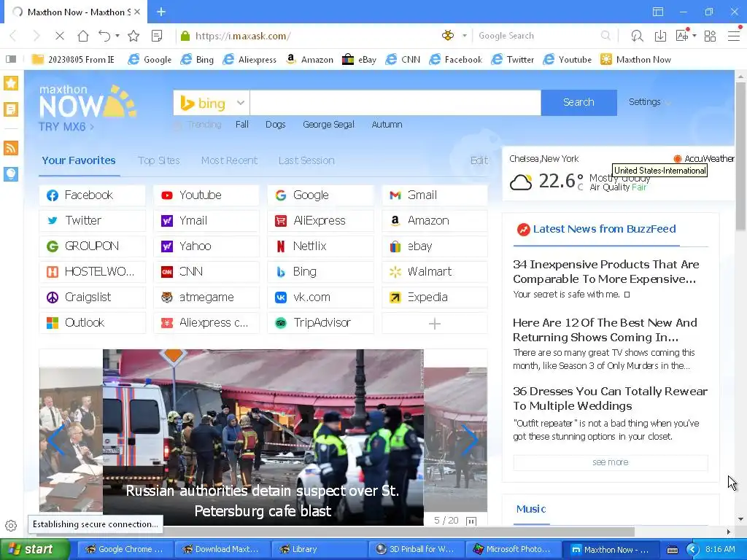Expand the translate tool dropdown arrow

tap(694, 36)
